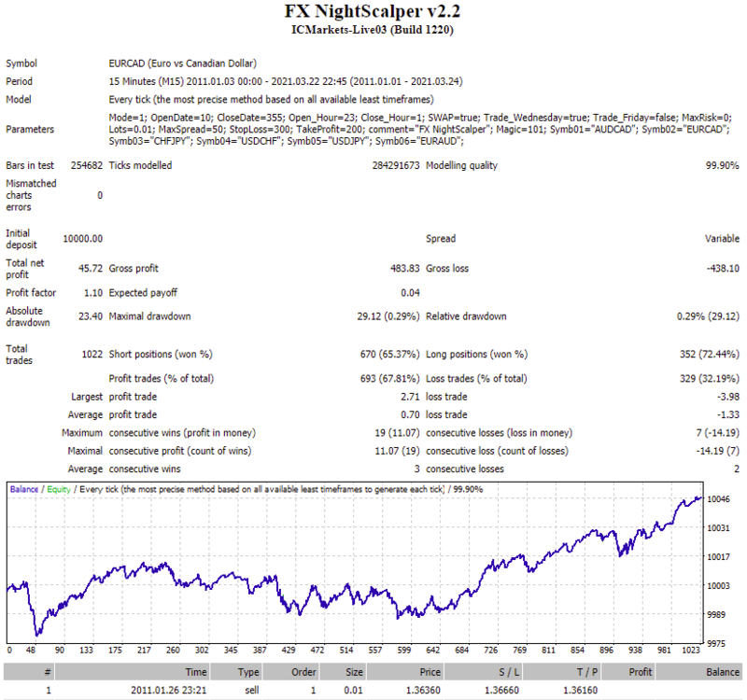Select the 99.90% modelling quality value
The height and width of the screenshot is (700, 747).
pos(722,165)
